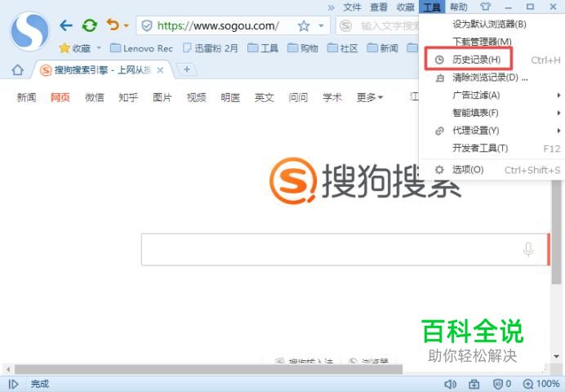The height and width of the screenshot is (392, 565).
Task: Click the 问问 search category link
Action: (x=298, y=97)
